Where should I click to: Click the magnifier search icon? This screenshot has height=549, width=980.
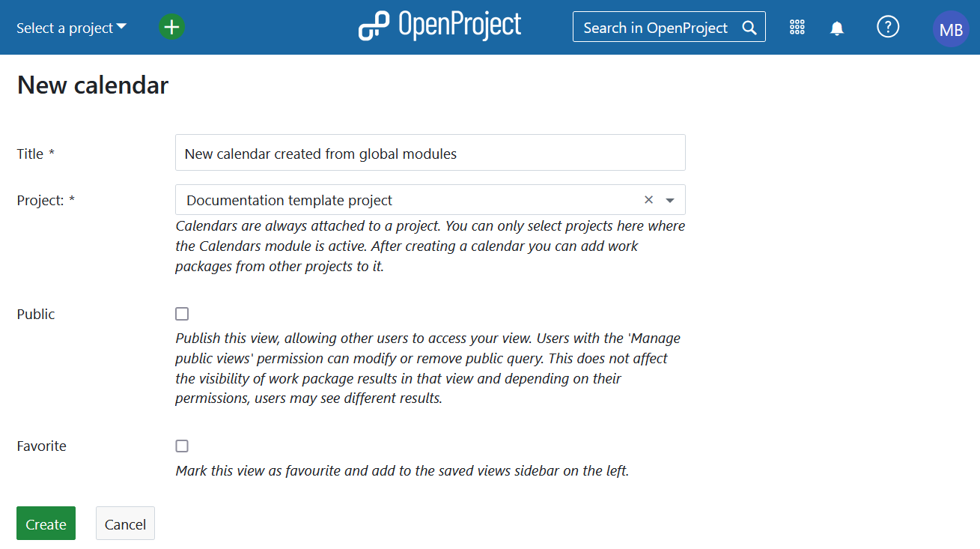[749, 28]
